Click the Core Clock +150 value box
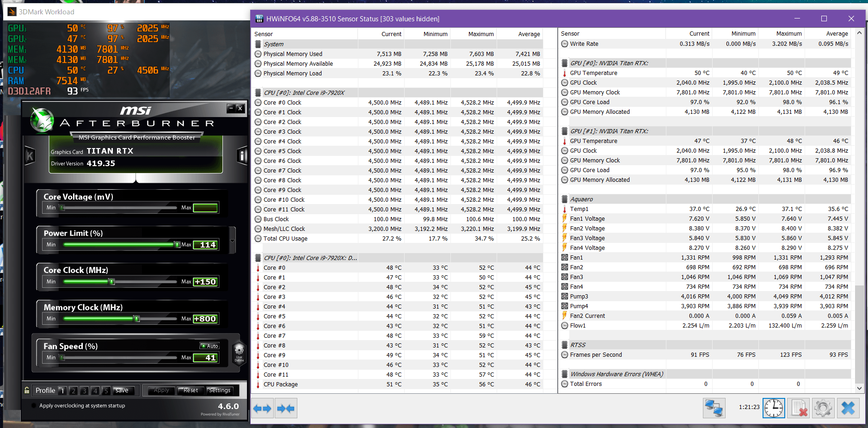Viewport: 868px width, 428px height. [205, 282]
